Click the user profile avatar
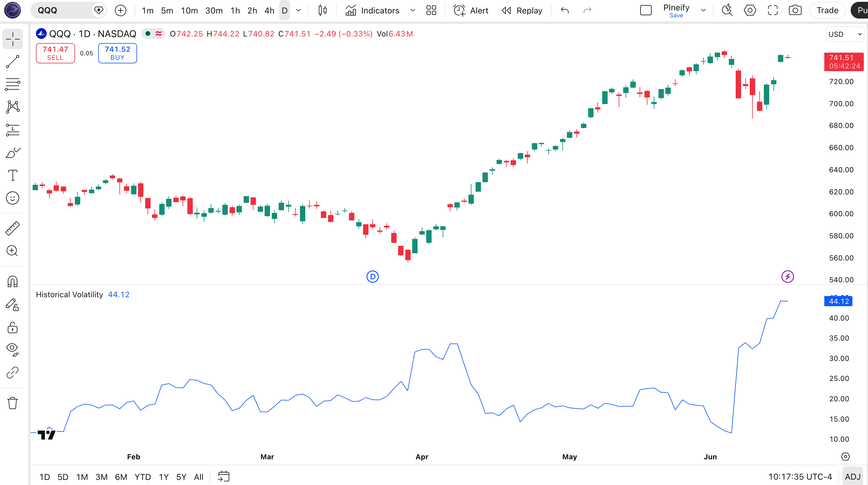The height and width of the screenshot is (485, 868). [13, 10]
